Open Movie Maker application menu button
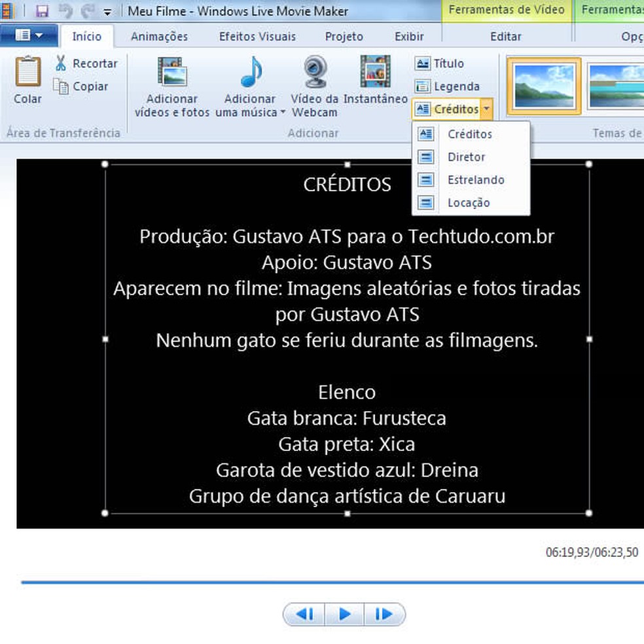The image size is (644, 644). (x=29, y=36)
